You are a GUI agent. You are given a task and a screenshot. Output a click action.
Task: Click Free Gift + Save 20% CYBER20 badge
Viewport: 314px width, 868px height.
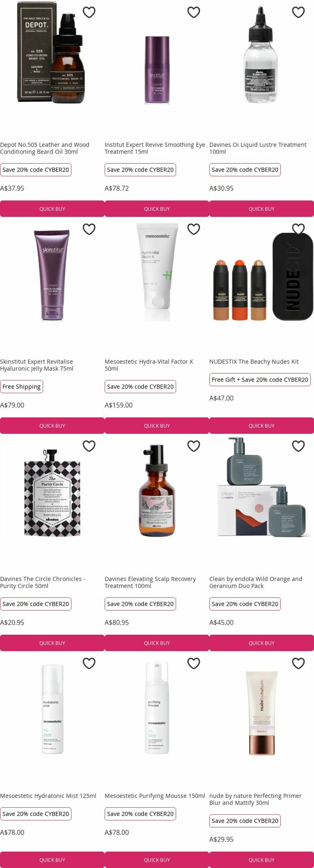click(260, 379)
